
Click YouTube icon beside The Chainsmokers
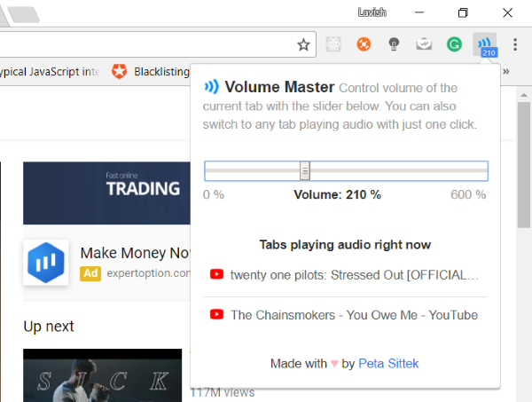coord(217,314)
